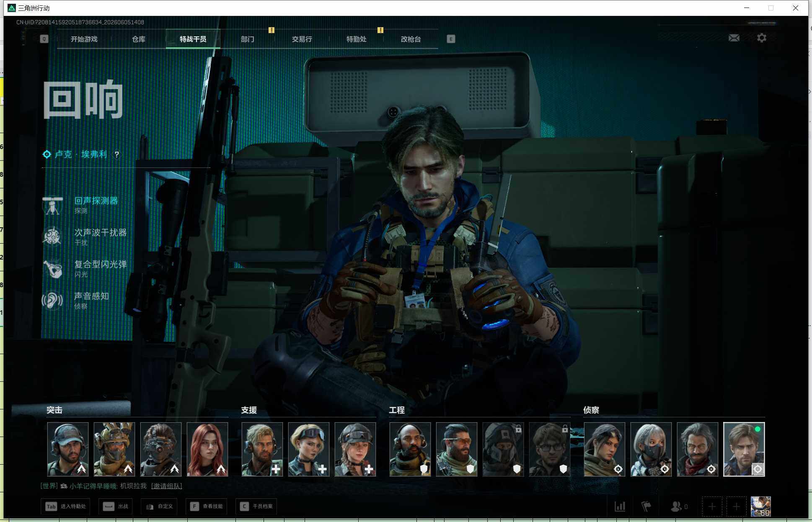Select the 声音感知 ear skill icon
812x522 pixels.
point(53,300)
